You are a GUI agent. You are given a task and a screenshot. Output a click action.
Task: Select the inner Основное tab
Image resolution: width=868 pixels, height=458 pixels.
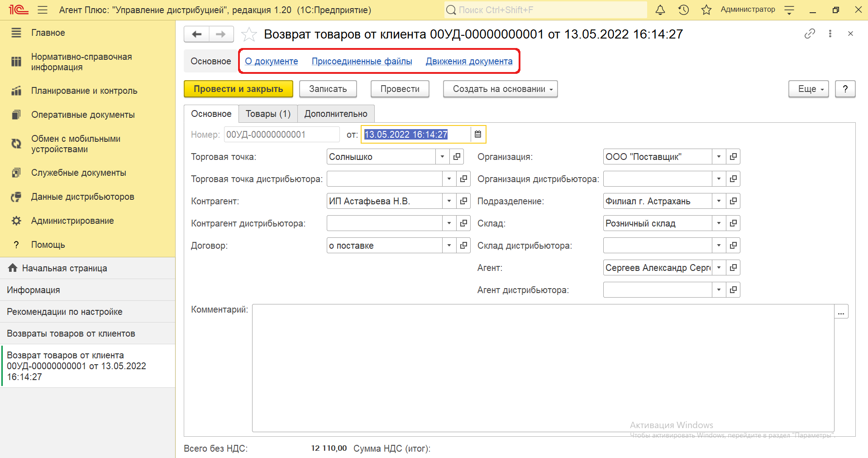click(x=211, y=114)
